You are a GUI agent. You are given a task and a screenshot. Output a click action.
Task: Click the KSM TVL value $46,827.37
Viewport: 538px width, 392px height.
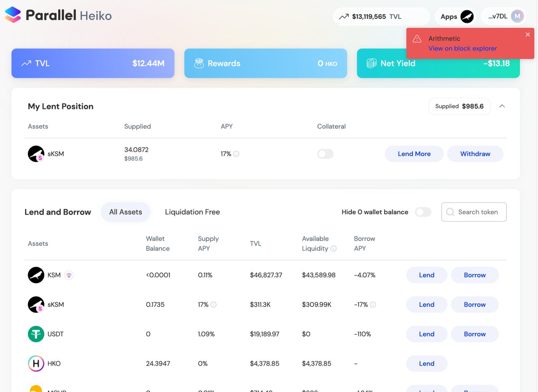click(x=266, y=275)
